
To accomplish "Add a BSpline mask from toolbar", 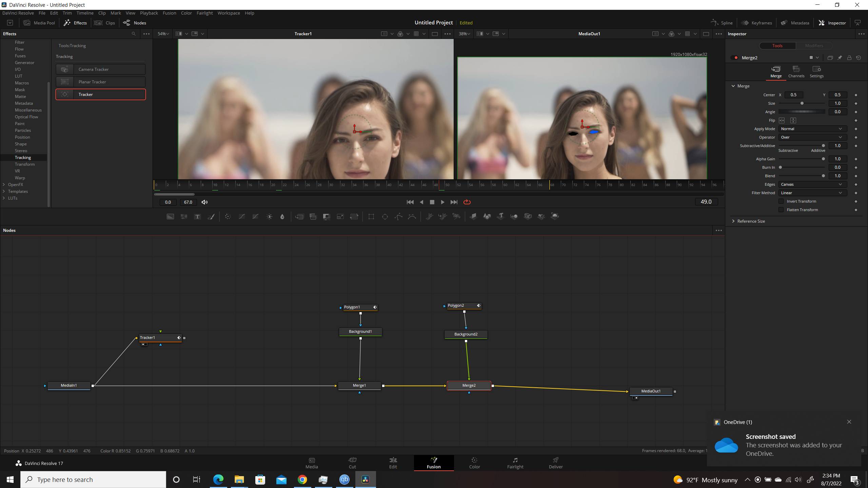I will click(x=412, y=217).
